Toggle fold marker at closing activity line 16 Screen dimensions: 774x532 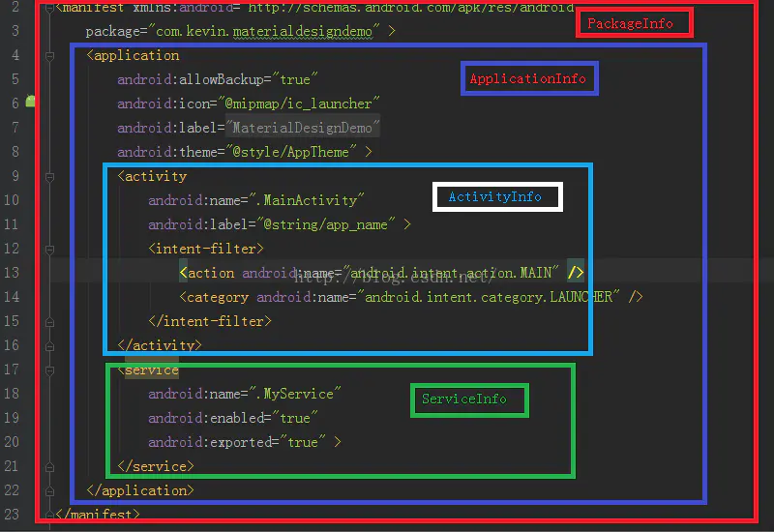tap(49, 346)
